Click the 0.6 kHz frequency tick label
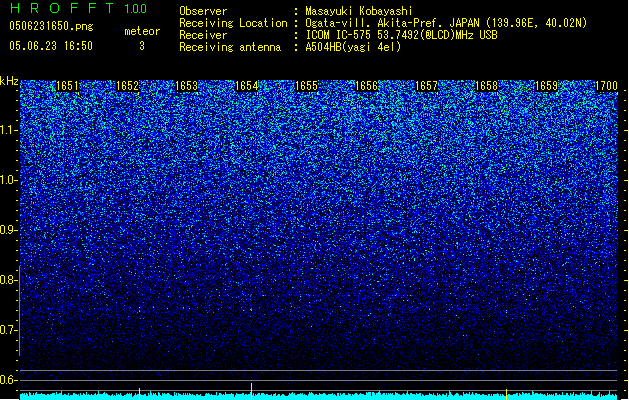Screen dimensions: 629x400 [8, 380]
